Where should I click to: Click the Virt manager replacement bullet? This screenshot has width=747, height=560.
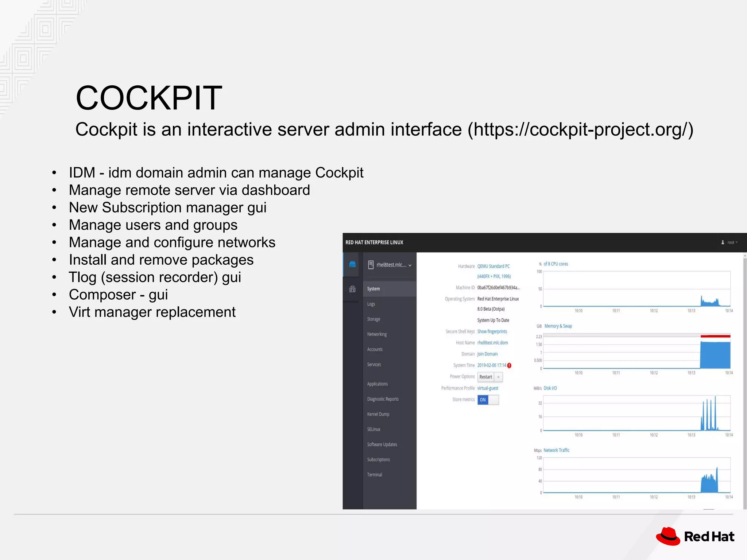tap(152, 312)
